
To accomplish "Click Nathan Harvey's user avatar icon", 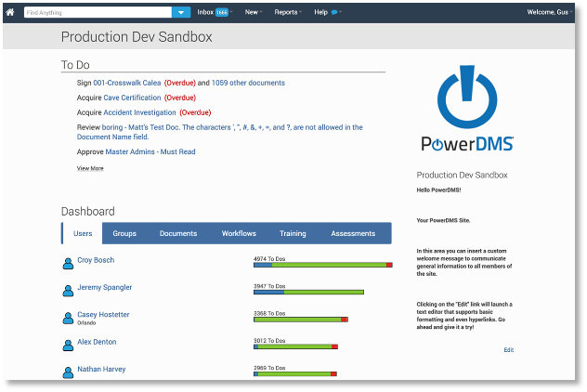I will pyautogui.click(x=68, y=372).
